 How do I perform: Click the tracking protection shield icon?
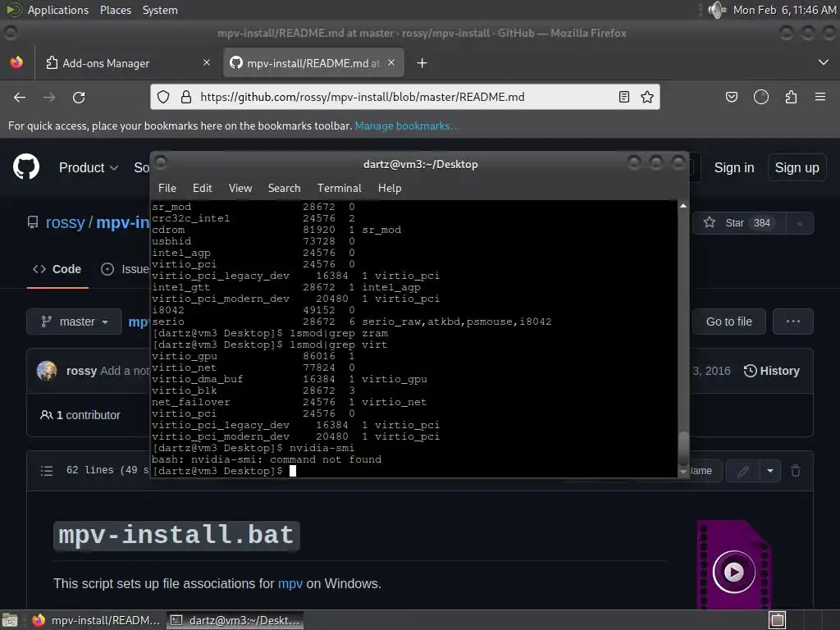[x=163, y=97]
